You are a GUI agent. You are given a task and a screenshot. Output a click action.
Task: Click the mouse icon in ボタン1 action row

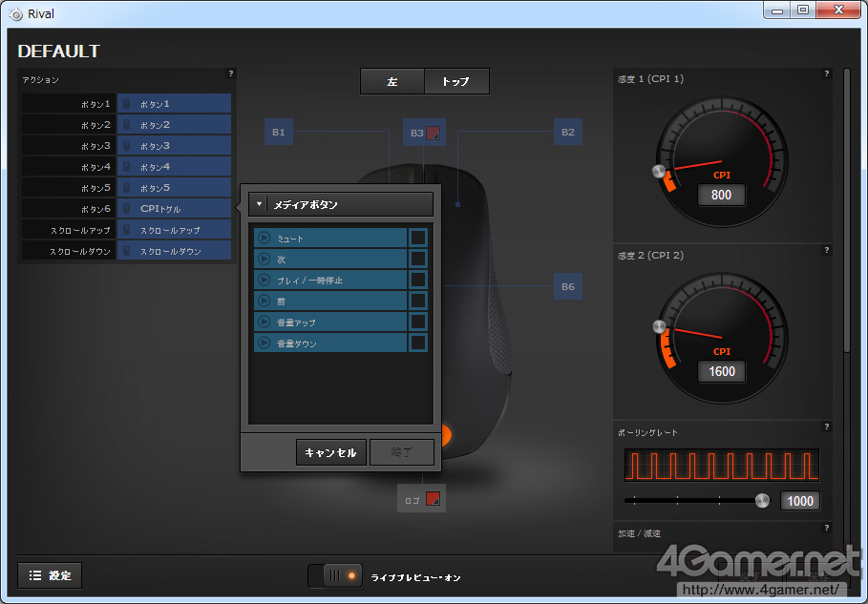pyautogui.click(x=127, y=103)
